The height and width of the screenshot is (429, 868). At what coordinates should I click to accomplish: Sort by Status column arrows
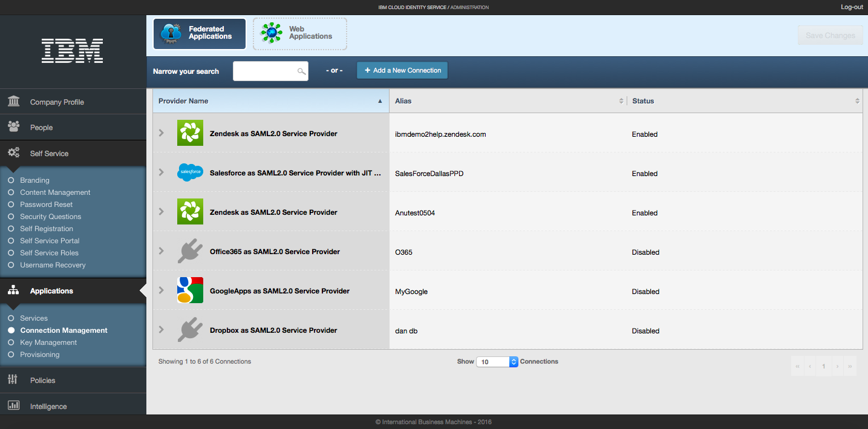coord(858,101)
